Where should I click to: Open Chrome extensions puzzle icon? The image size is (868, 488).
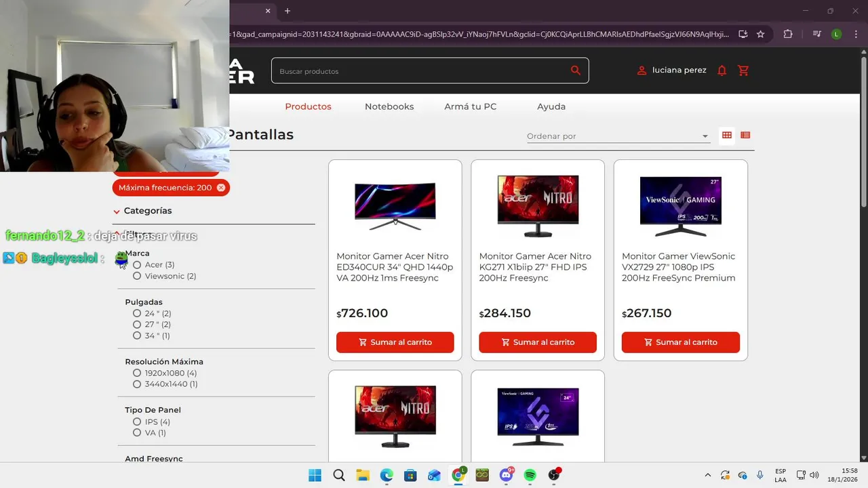tap(788, 34)
